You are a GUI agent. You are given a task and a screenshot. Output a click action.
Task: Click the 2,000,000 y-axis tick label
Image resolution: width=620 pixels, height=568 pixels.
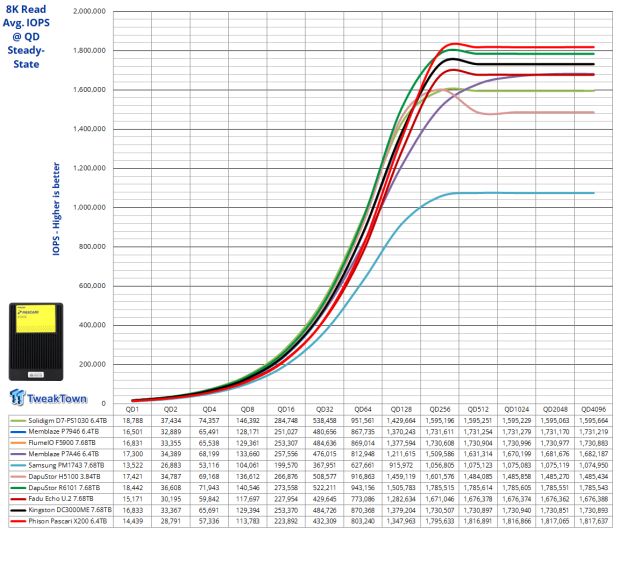click(89, 11)
